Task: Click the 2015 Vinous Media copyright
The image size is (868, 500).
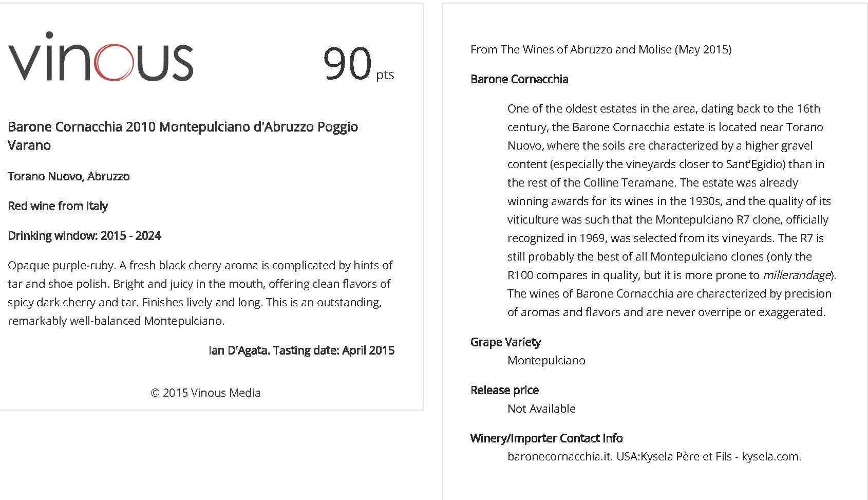Action: (205, 393)
